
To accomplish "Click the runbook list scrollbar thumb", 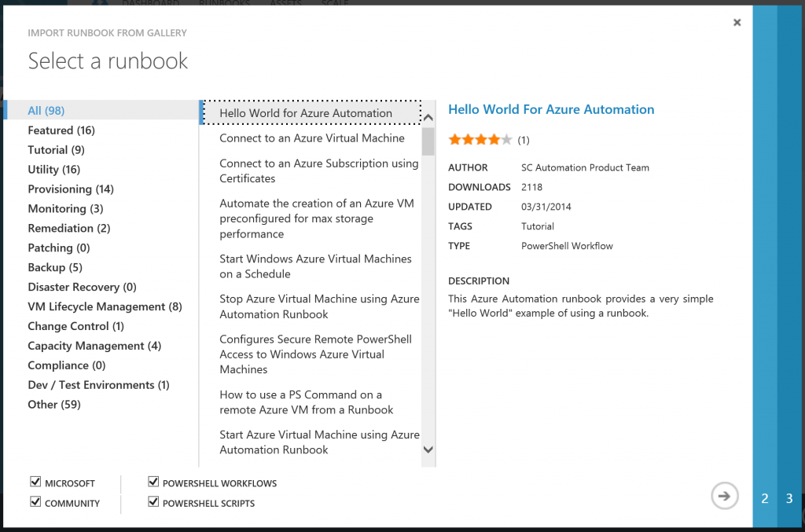I will click(x=428, y=141).
